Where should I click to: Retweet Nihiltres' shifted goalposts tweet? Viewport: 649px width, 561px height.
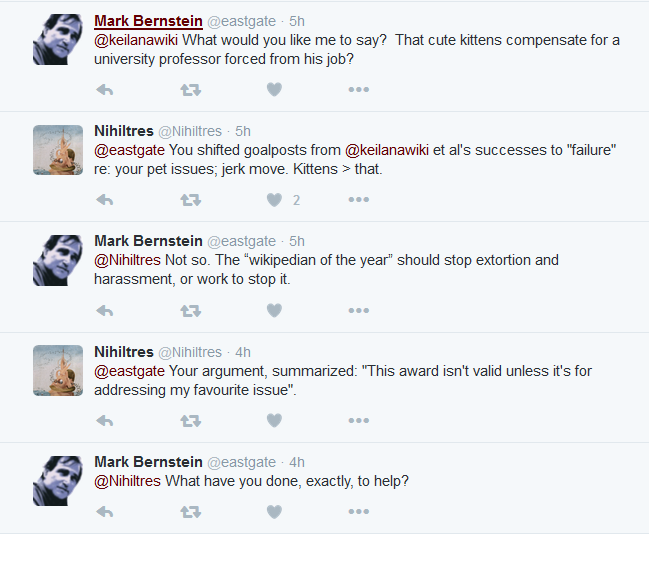(190, 200)
